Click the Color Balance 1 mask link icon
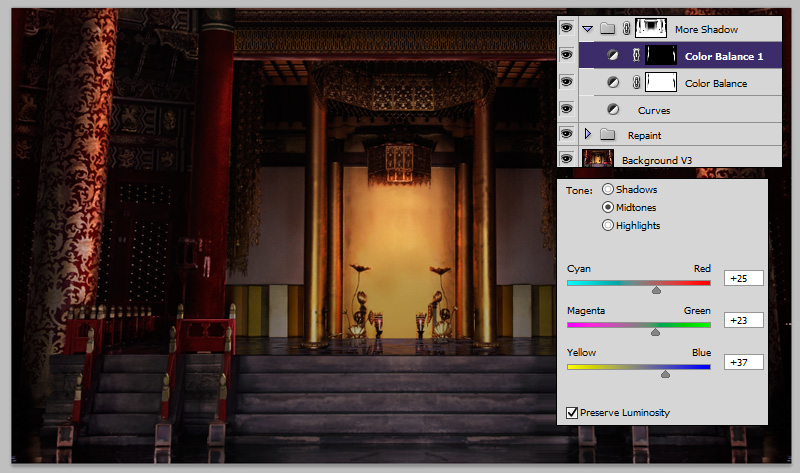Screen dimensions: 800x473 coord(636,55)
